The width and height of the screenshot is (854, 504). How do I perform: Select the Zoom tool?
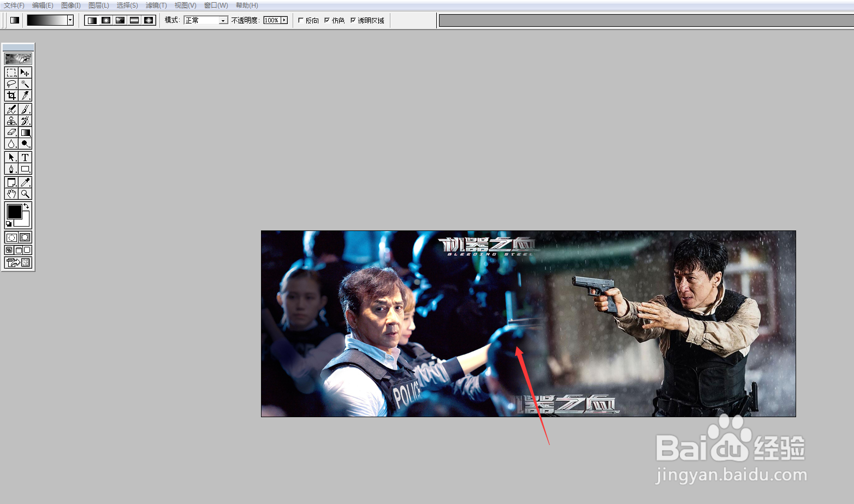tap(25, 194)
